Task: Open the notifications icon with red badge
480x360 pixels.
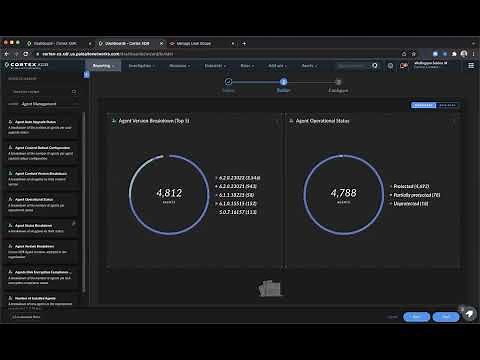Action: 404,66
